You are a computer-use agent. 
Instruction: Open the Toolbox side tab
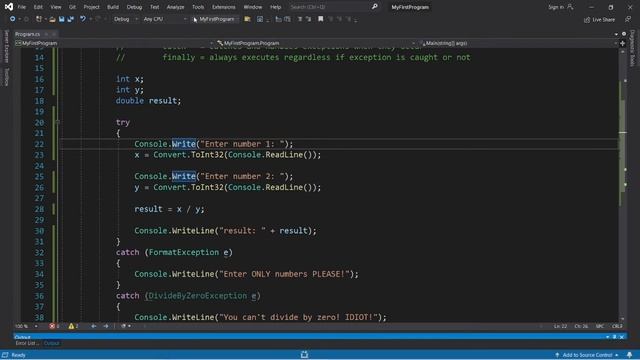(x=6, y=77)
